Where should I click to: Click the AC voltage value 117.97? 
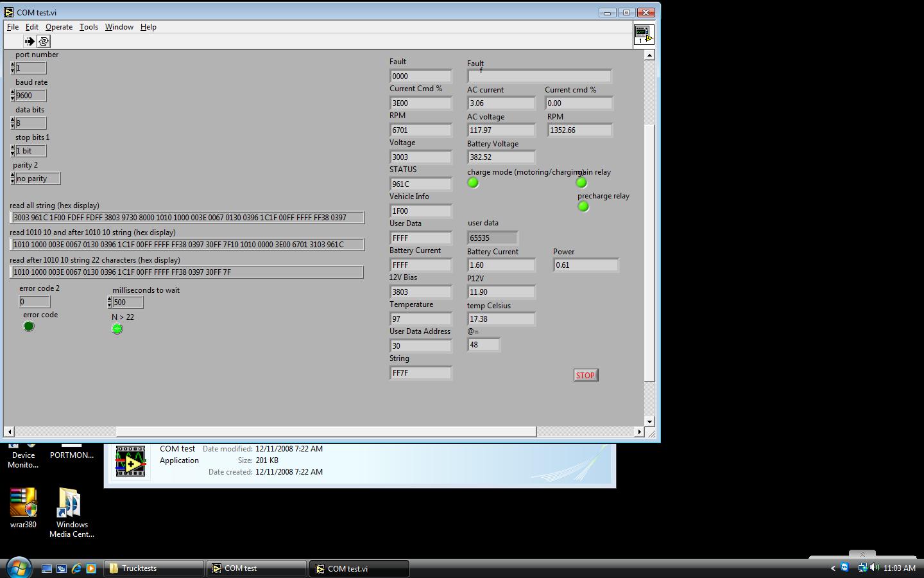tap(501, 130)
